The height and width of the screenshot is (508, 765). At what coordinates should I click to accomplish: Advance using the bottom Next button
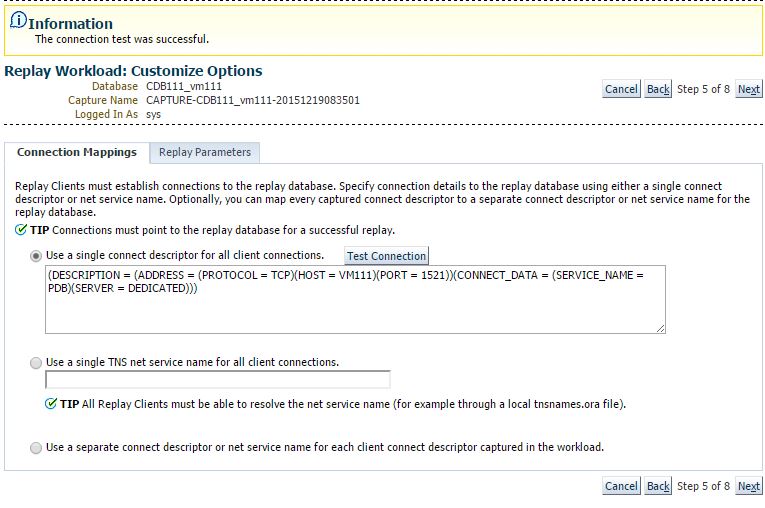pyautogui.click(x=749, y=486)
